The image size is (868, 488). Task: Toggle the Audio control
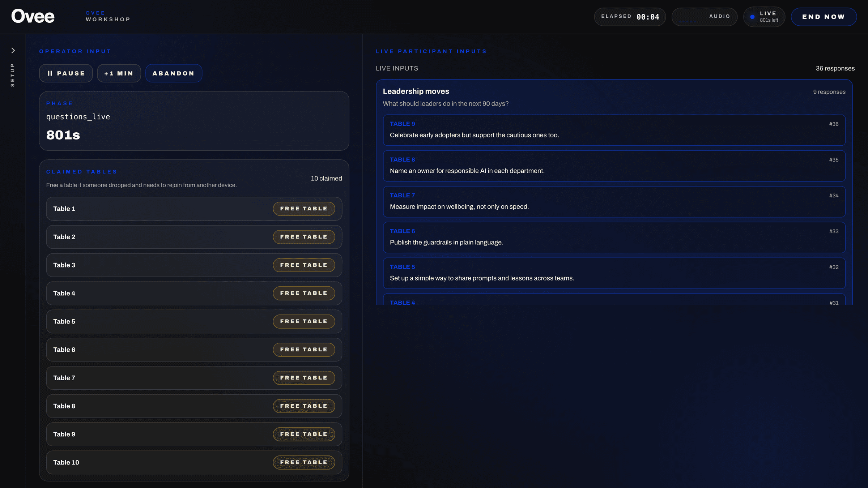coord(704,17)
